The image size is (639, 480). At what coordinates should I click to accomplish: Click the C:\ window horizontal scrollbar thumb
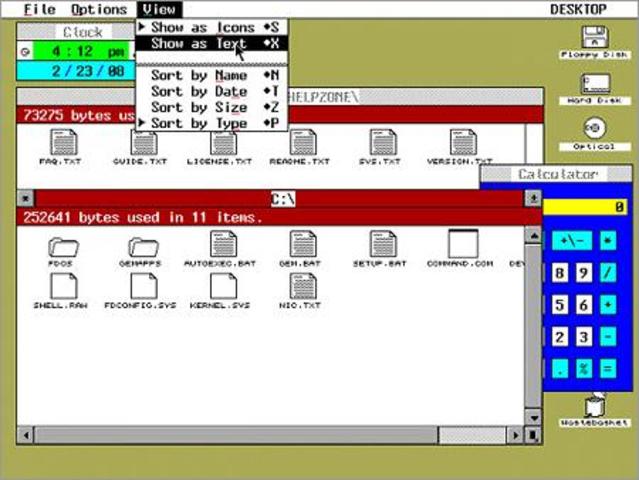click(236, 435)
